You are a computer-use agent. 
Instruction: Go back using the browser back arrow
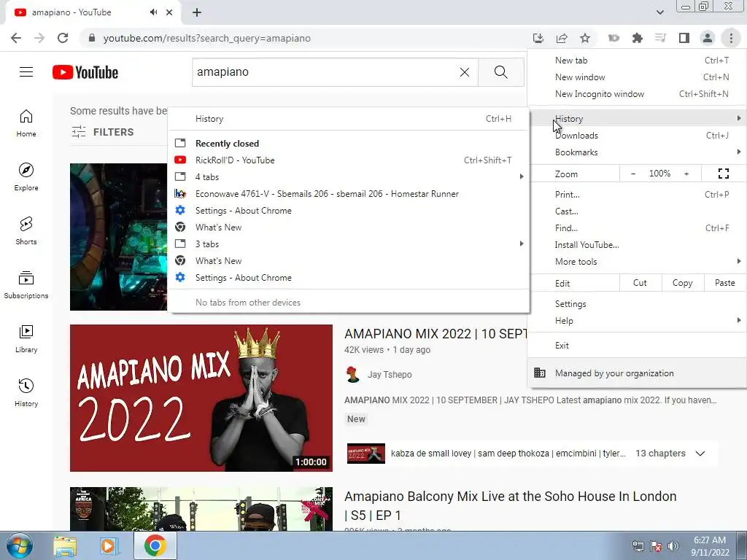click(x=16, y=38)
